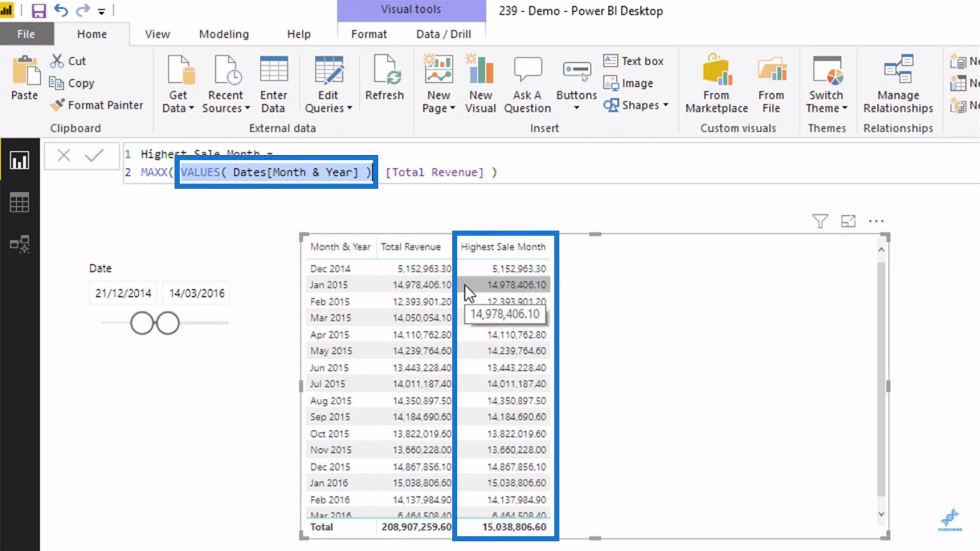Import custom visual From File
This screenshot has height=551, width=980.
point(771,84)
